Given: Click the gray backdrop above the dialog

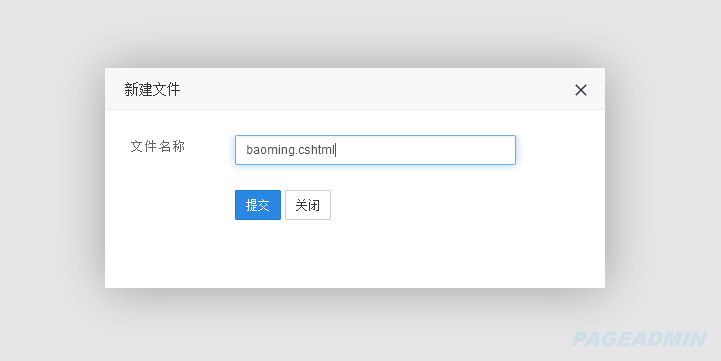Looking at the screenshot, I should [x=355, y=32].
